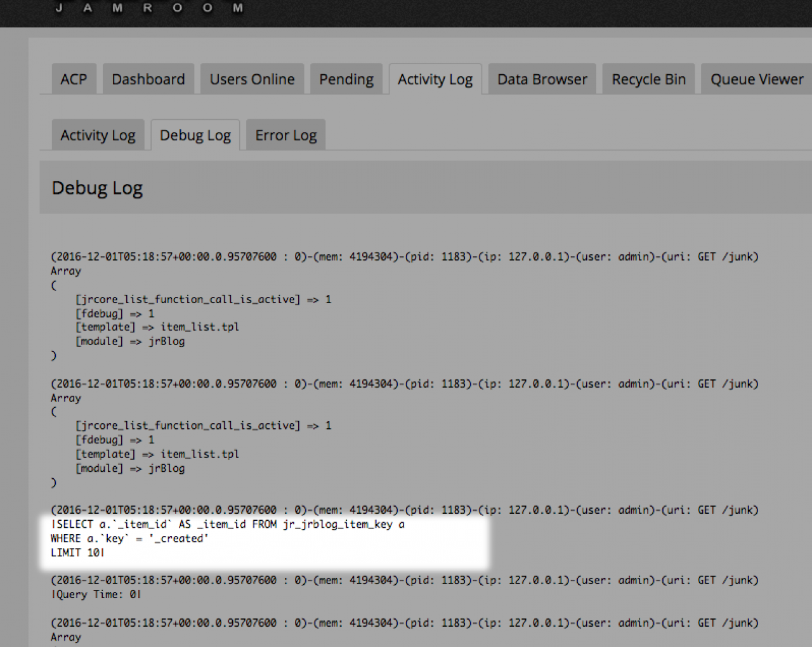812x647 pixels.
Task: Go to the Pending tab
Action: pos(346,79)
